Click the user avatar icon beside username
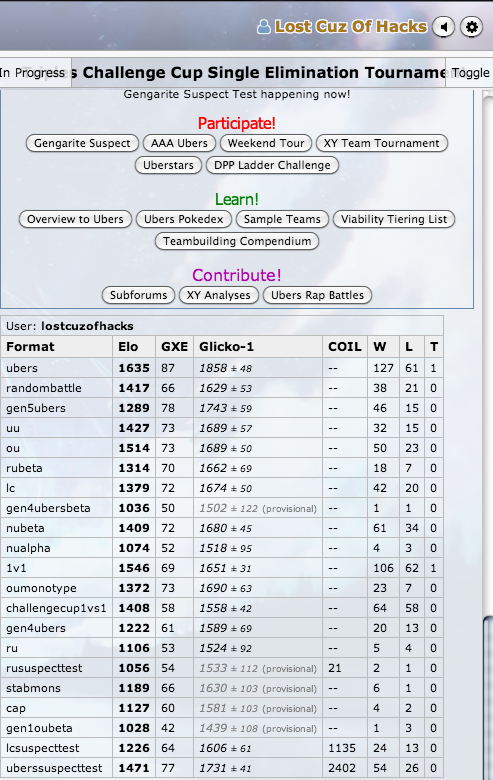Viewport: 493px width, 780px height. [263, 26]
